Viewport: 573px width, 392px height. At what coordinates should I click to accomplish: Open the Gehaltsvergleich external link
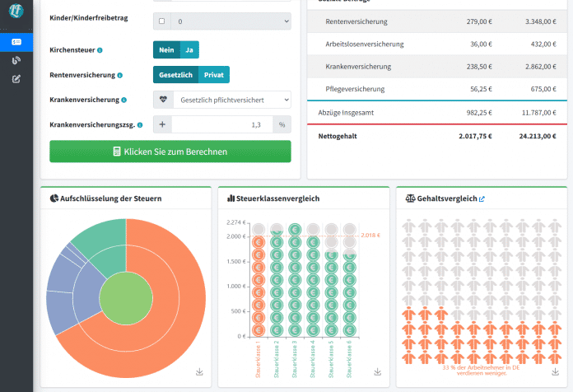click(482, 198)
